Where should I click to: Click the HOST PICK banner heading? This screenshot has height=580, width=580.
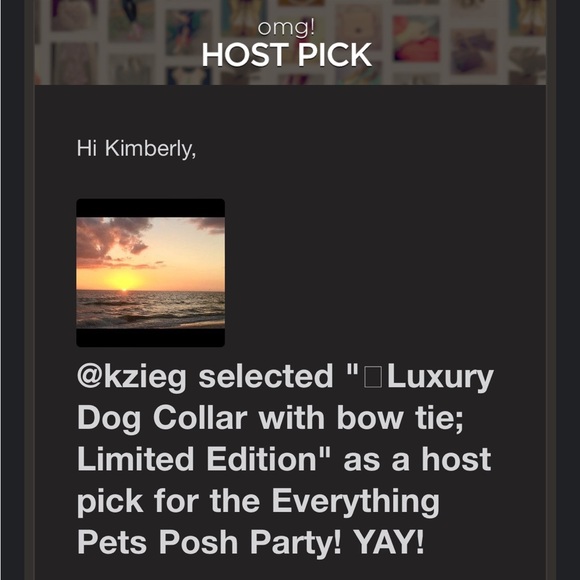tap(287, 55)
